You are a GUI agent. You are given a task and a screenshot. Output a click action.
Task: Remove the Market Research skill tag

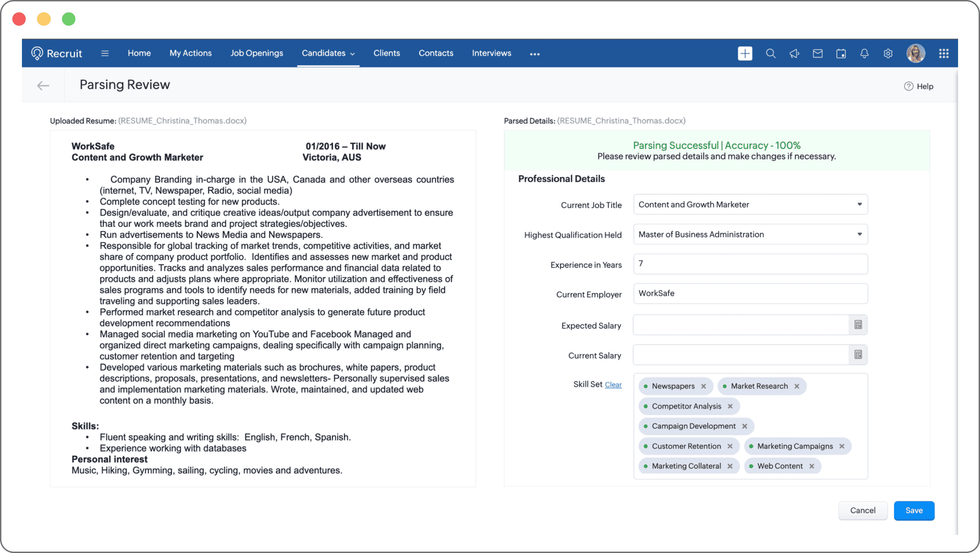[797, 386]
